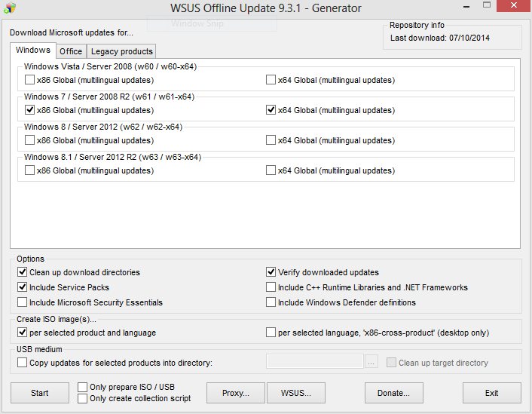532x414 pixels.
Task: Click the 'Windows 7 / Server 2008 R2' group label
Action: click(x=109, y=97)
